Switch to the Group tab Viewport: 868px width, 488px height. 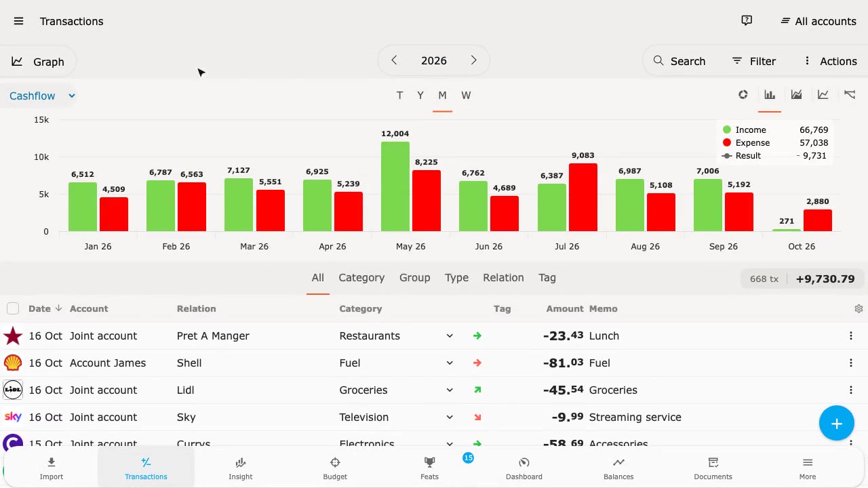pos(415,278)
